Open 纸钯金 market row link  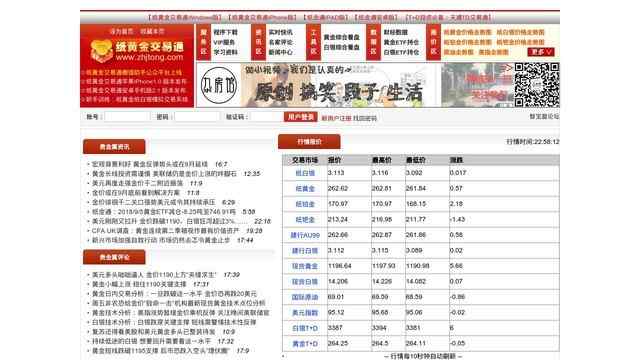(305, 220)
